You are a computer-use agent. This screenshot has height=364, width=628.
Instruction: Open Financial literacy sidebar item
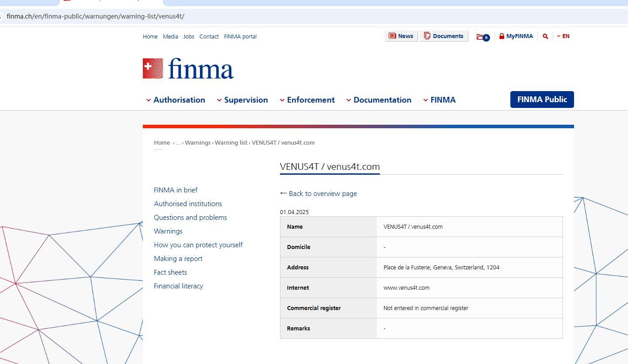point(178,286)
